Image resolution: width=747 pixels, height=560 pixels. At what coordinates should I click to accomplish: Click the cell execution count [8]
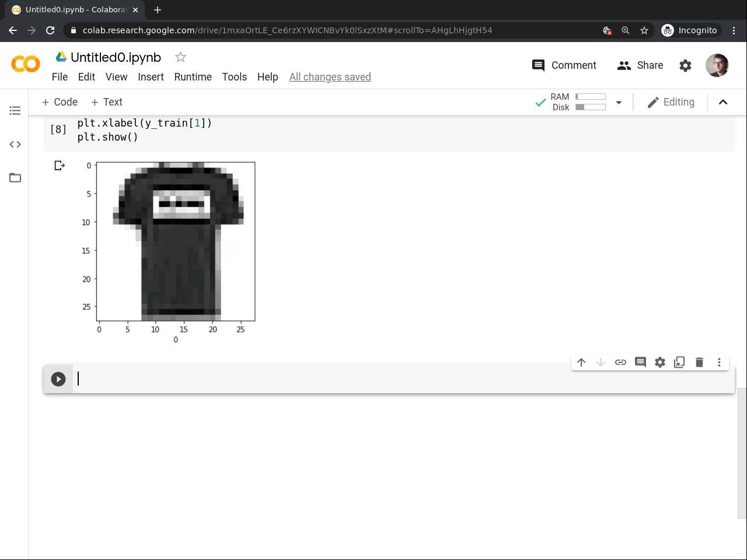click(58, 129)
